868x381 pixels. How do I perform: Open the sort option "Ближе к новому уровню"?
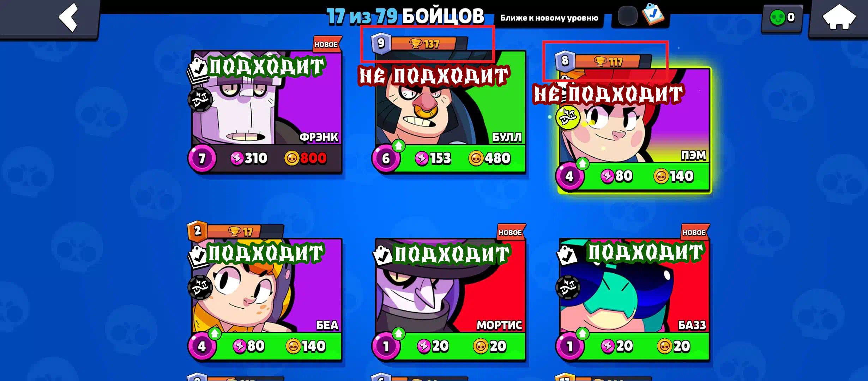549,18
